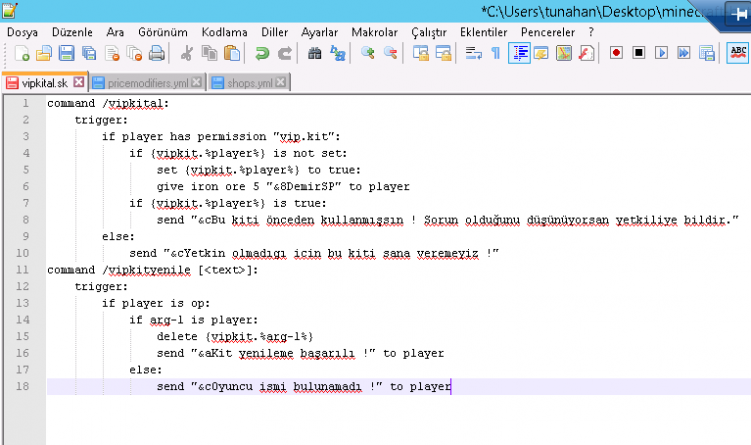Open the Ara menu

(x=115, y=32)
